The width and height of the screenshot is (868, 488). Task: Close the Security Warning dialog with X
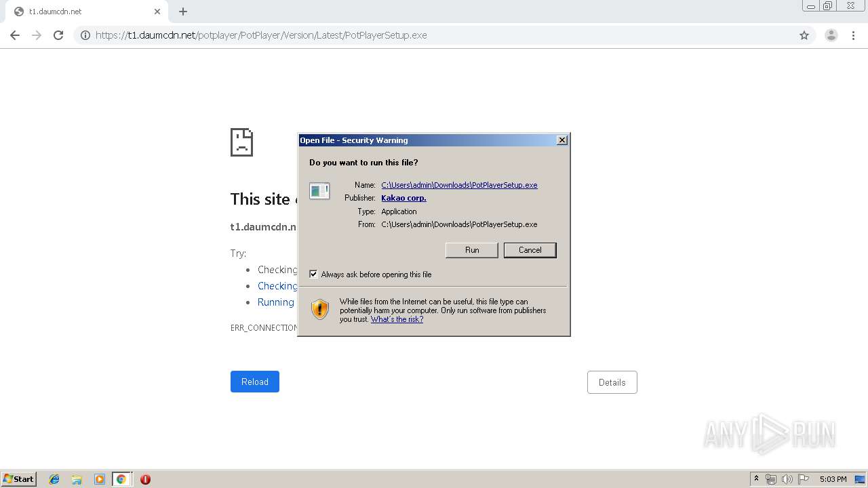click(561, 140)
